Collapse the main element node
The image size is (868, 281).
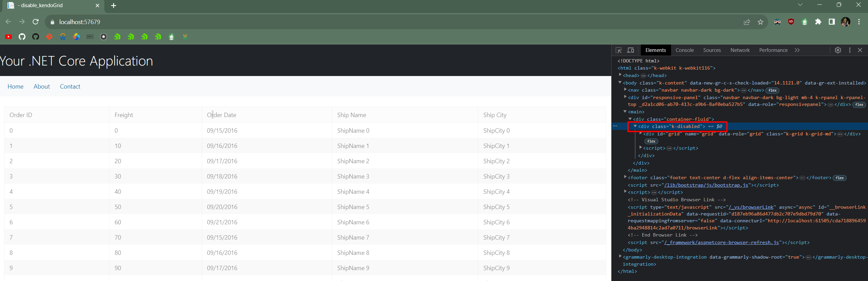click(x=625, y=112)
